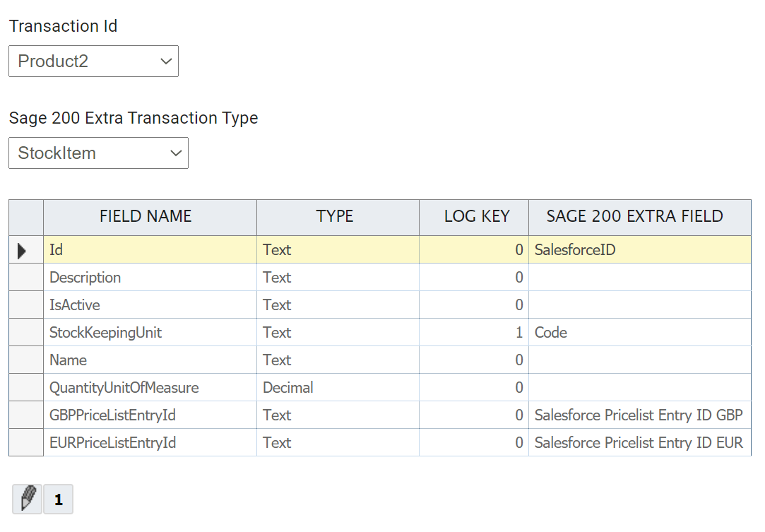The height and width of the screenshot is (532, 765).
Task: Click the SalesforceID extra field cell
Action: (x=639, y=250)
